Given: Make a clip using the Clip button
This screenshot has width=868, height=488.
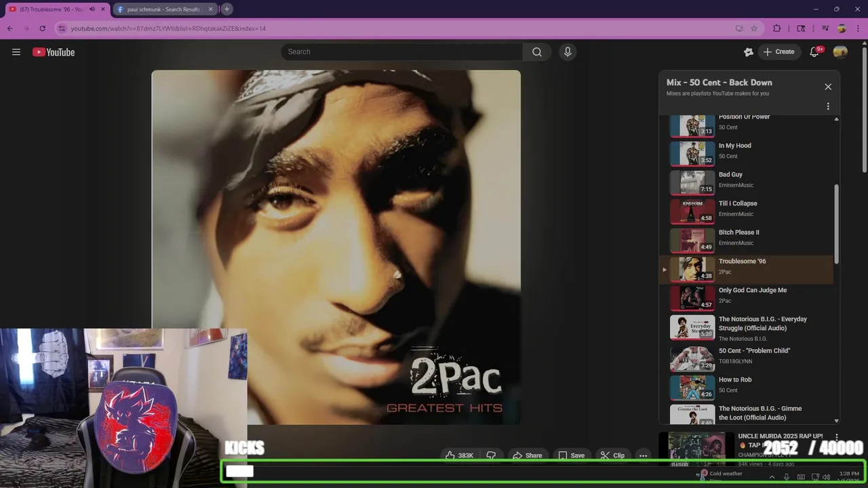Looking at the screenshot, I should (x=612, y=455).
